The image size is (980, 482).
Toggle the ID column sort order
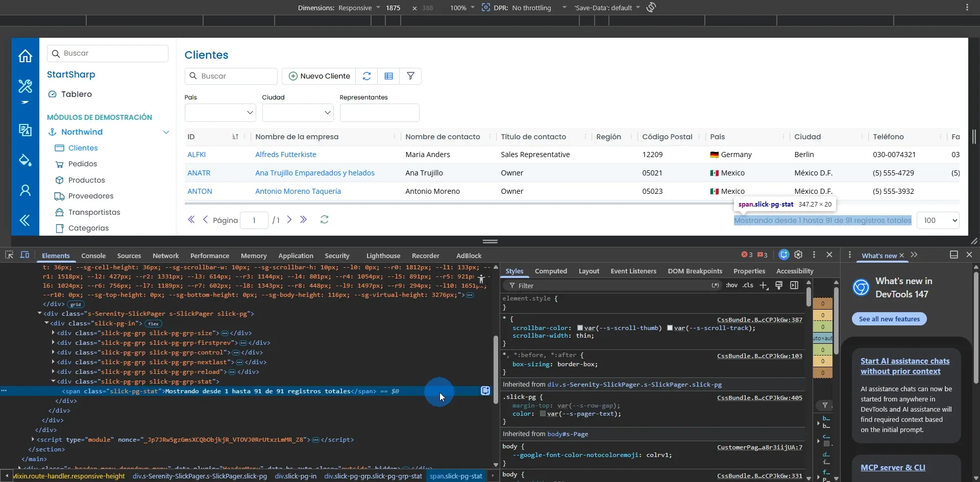pos(235,137)
